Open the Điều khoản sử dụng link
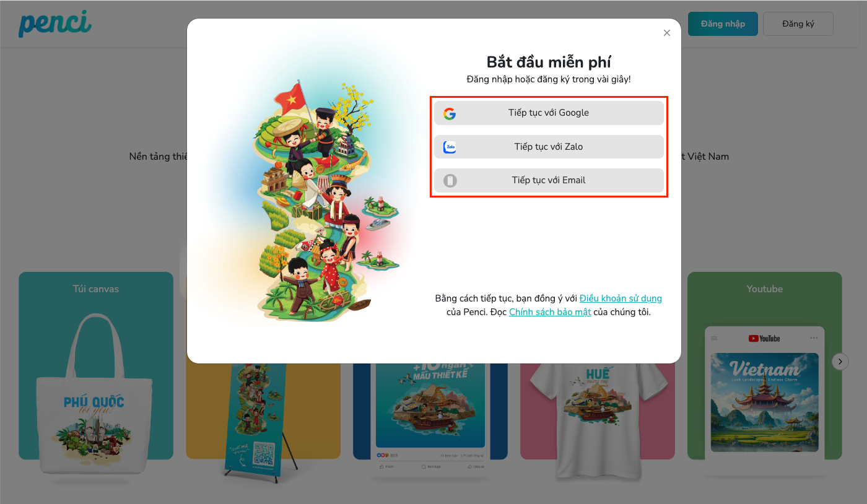Screen dimensions: 867x504 (621, 298)
